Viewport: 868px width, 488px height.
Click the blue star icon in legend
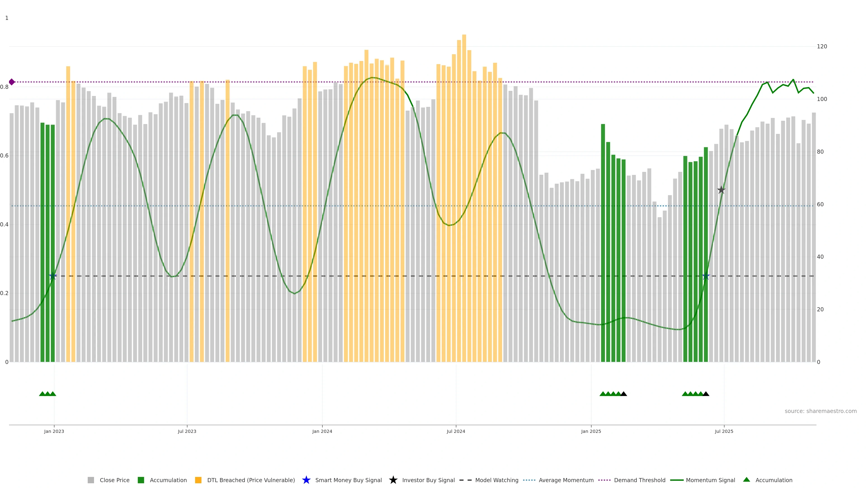pos(306,480)
